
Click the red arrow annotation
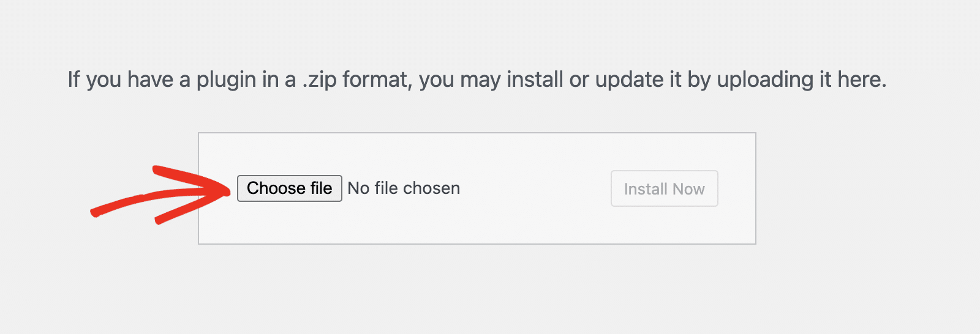[184, 193]
